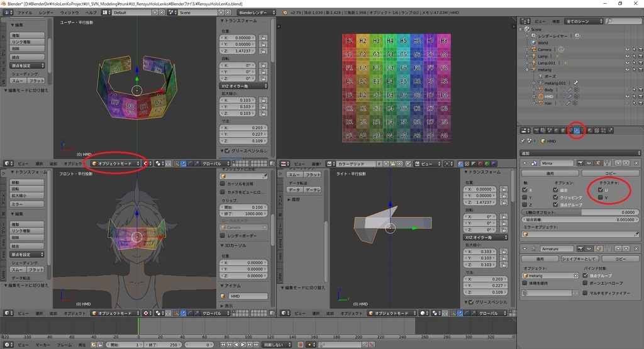Open ウィンドウ menu in top bar
This screenshot has width=644, height=349.
[x=69, y=13]
